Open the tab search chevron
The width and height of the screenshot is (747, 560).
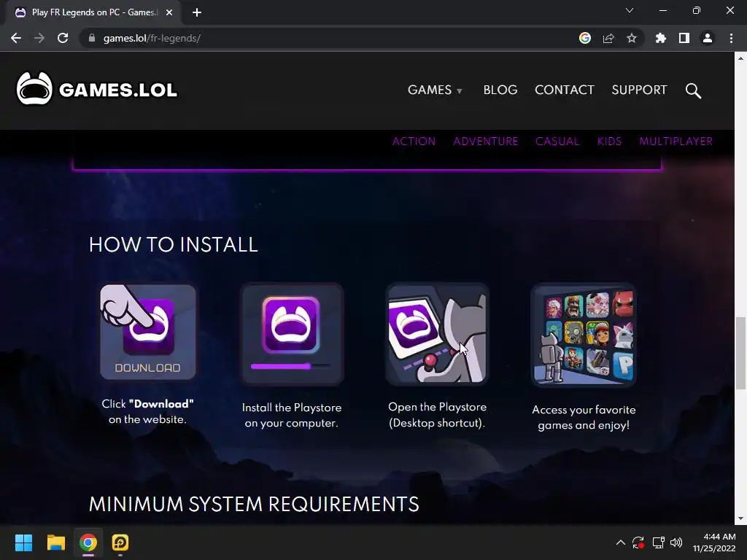coord(630,10)
